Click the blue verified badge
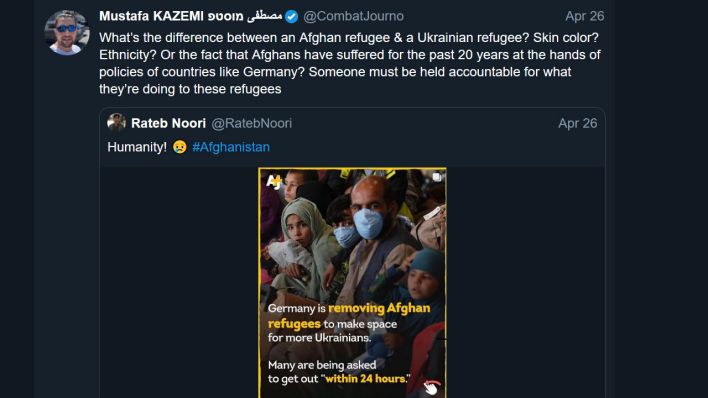This screenshot has height=398, width=708. [292, 17]
